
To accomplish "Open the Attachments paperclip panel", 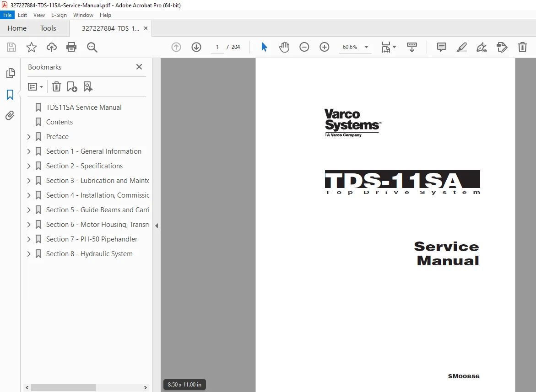I will (x=10, y=116).
